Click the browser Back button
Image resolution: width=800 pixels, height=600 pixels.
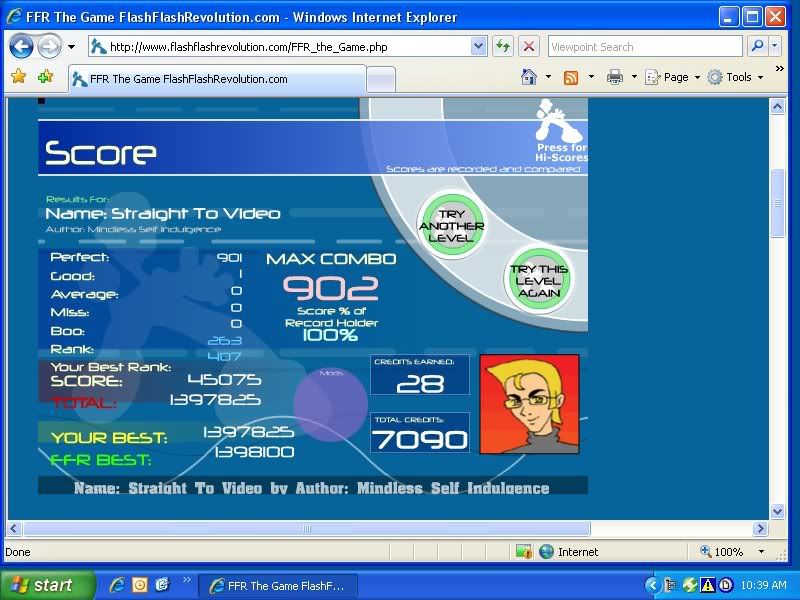click(21, 46)
